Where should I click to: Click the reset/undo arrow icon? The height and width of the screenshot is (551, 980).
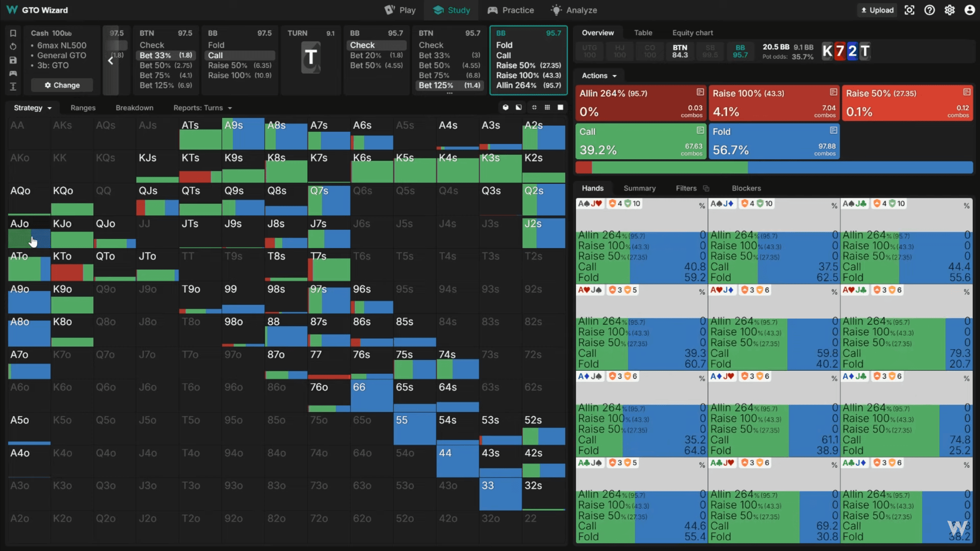pyautogui.click(x=13, y=47)
